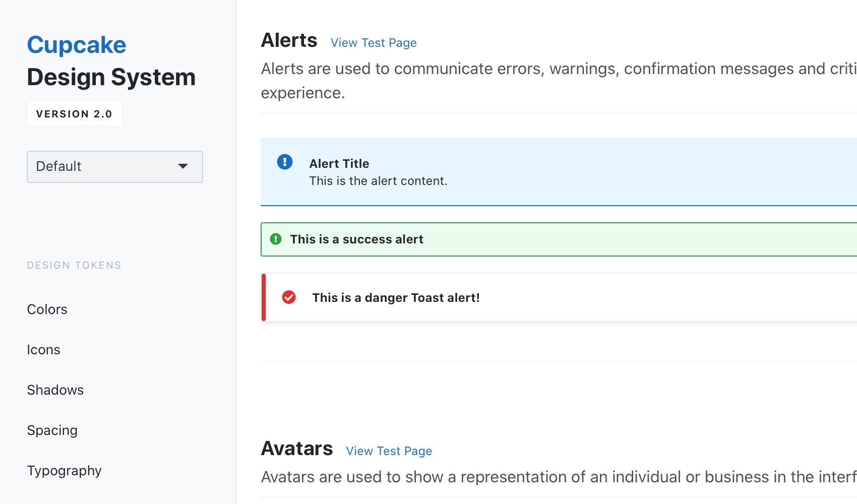The width and height of the screenshot is (857, 504).
Task: Navigate to Spacing design tokens
Action: pos(52,430)
